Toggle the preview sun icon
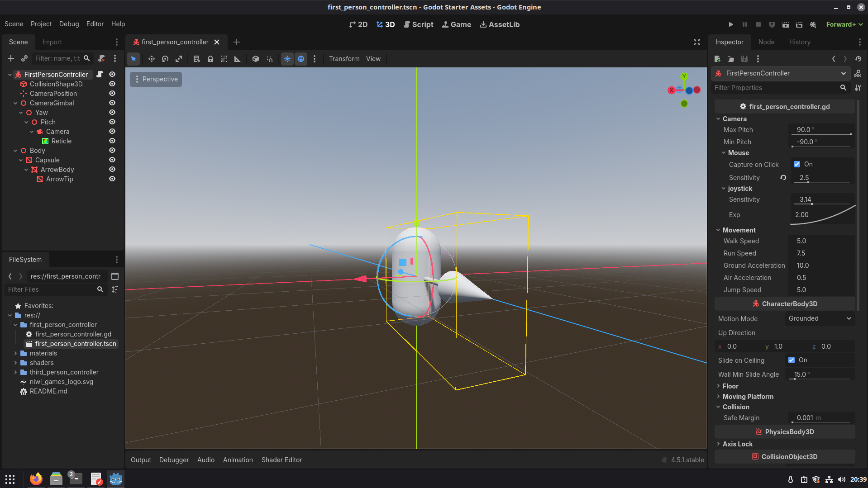This screenshot has width=868, height=488. [x=287, y=59]
